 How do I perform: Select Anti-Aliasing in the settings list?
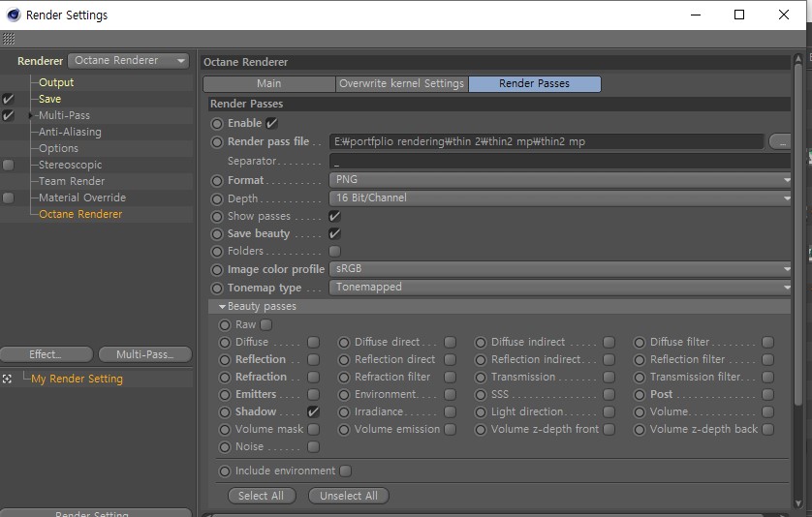point(70,132)
